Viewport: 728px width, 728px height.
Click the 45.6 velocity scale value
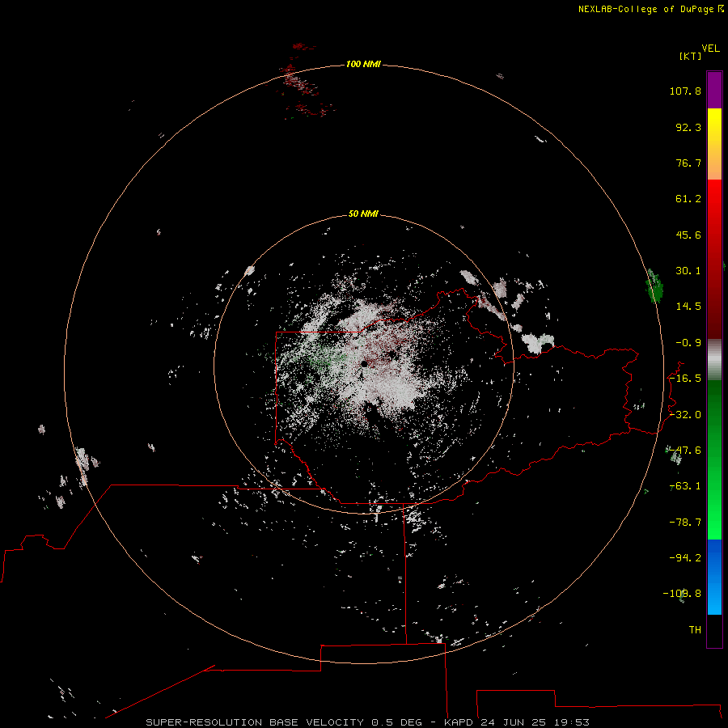click(688, 235)
